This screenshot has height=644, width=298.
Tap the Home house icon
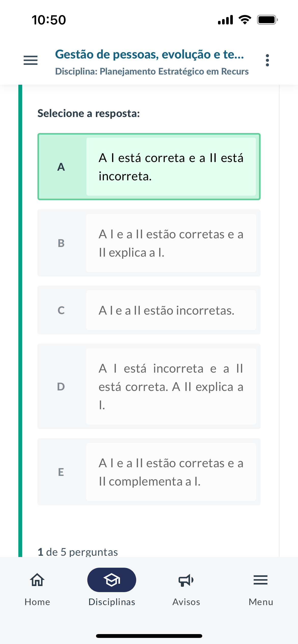37,580
